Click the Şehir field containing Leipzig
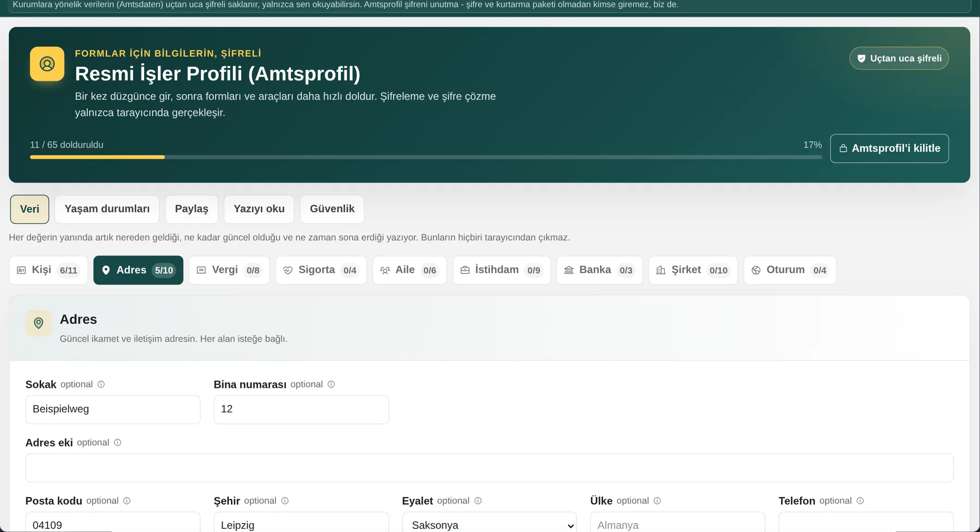This screenshot has height=532, width=980. click(x=301, y=522)
